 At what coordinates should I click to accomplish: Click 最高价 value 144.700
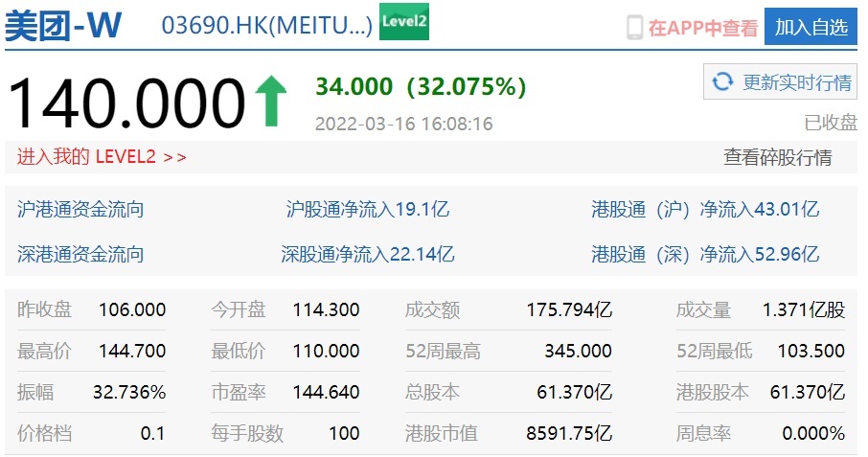(x=132, y=351)
